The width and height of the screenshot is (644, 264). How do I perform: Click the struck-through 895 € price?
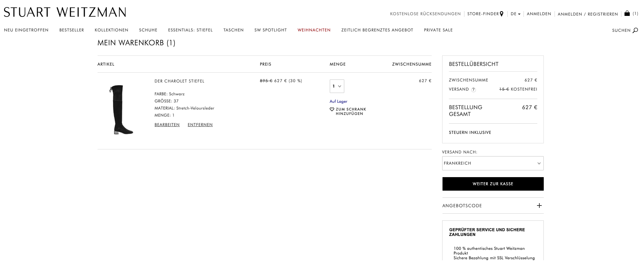[x=266, y=81]
